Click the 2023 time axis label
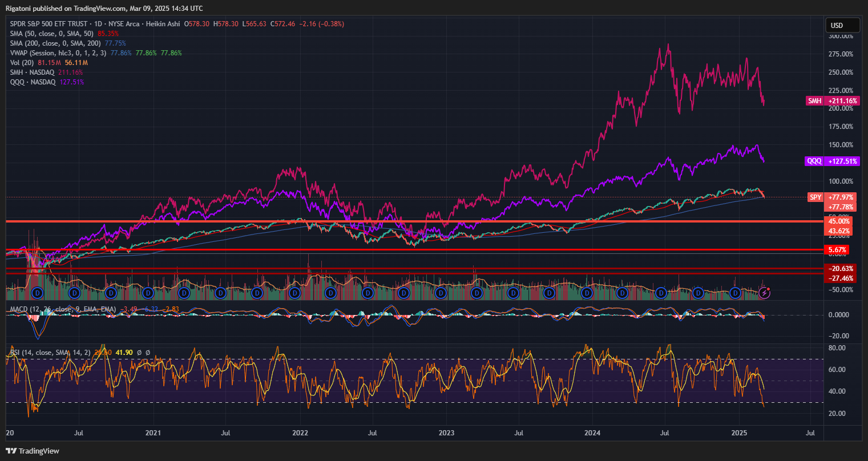 click(x=446, y=434)
